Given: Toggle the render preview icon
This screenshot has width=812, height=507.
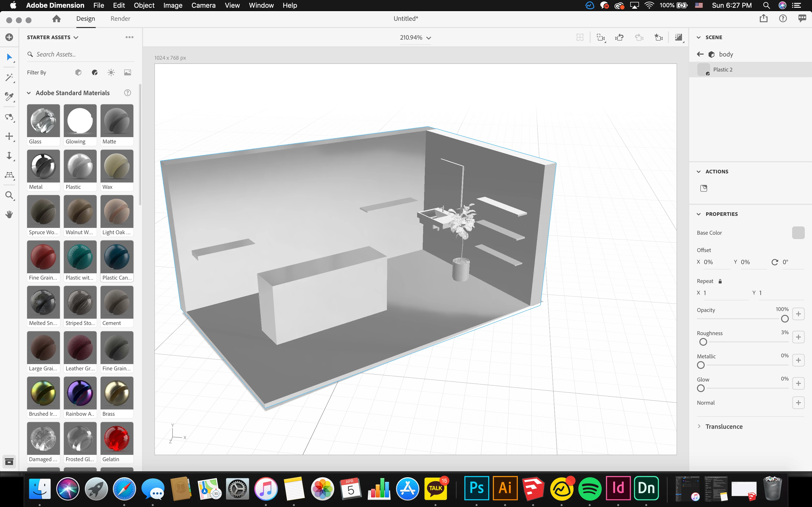Looking at the screenshot, I should 678,37.
